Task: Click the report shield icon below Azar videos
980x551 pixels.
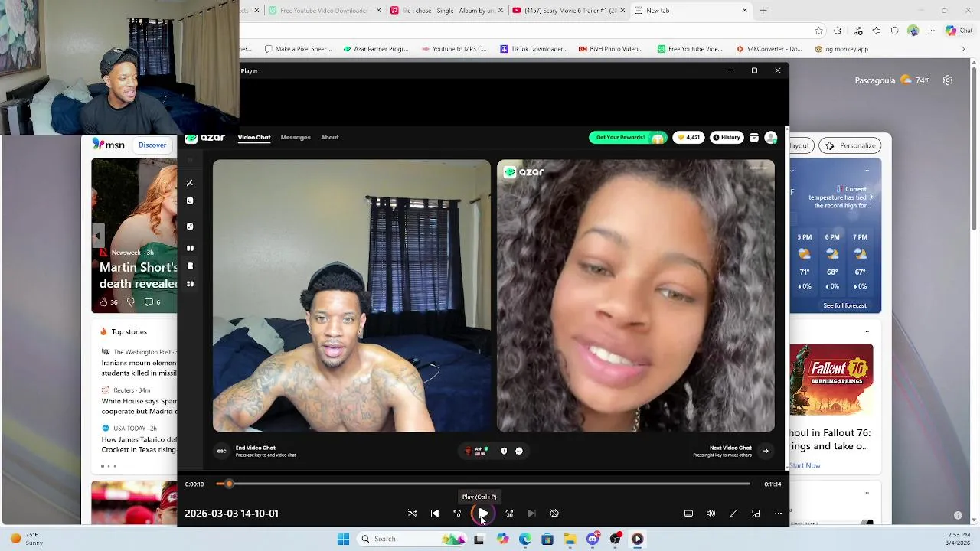Action: point(504,451)
